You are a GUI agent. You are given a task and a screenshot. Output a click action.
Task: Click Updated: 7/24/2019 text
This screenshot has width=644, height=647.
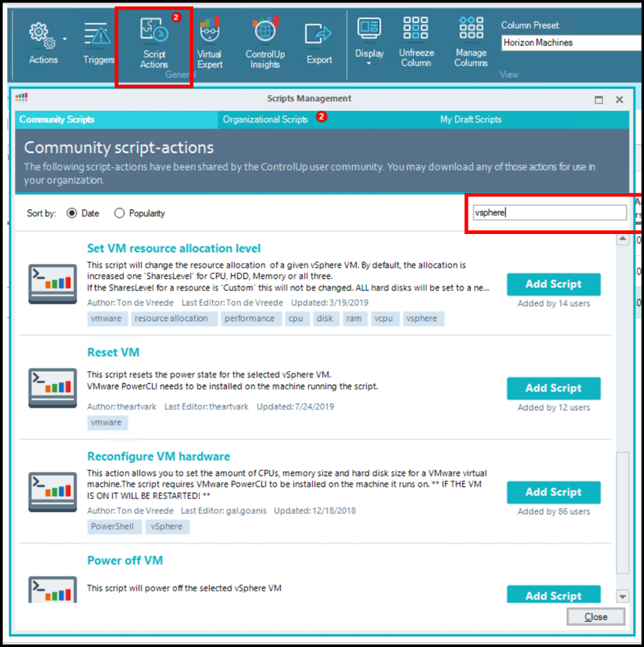click(x=295, y=406)
